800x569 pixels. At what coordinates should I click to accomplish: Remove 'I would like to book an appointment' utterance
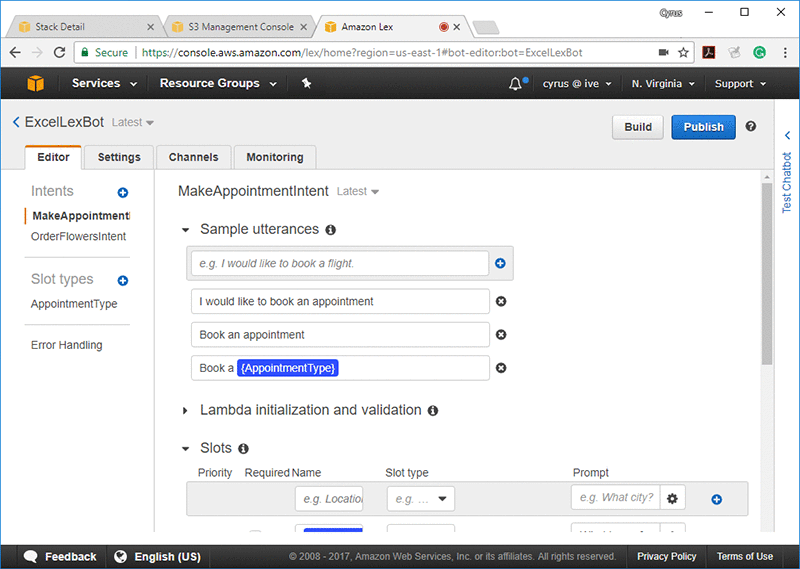tap(501, 302)
